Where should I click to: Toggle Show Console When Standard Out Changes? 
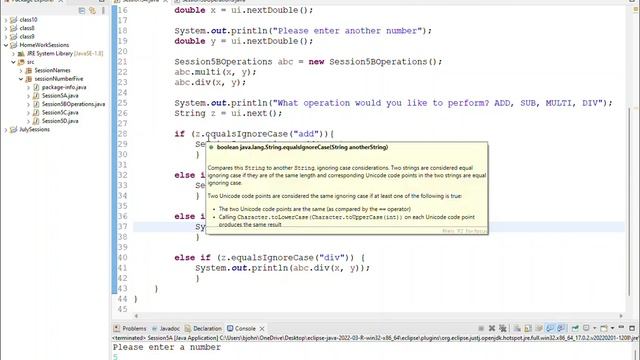pyautogui.click(x=550, y=328)
